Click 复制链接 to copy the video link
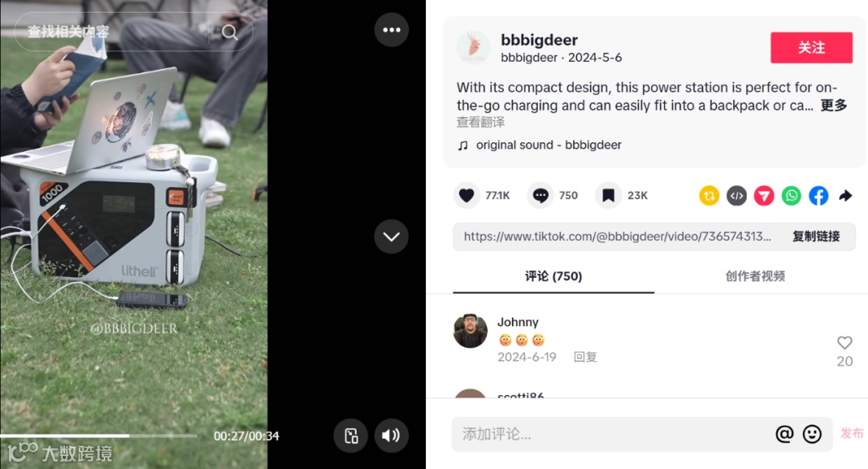This screenshot has height=469, width=868. coord(816,237)
